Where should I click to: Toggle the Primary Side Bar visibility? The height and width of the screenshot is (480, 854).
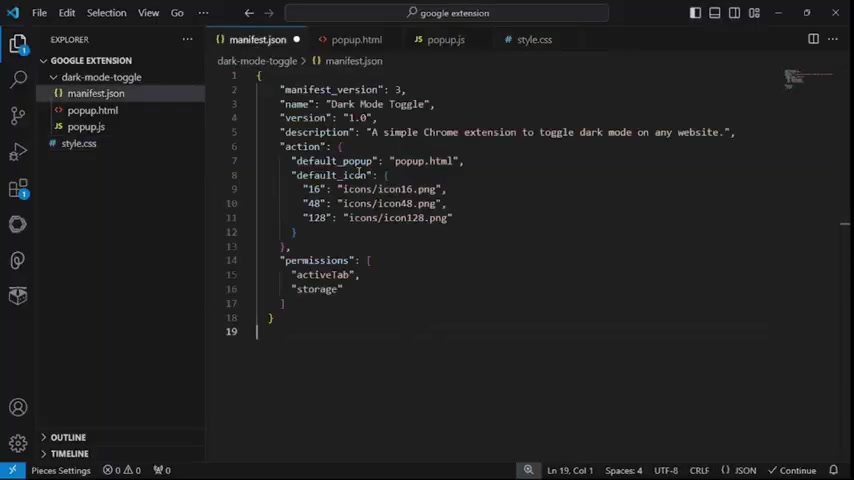(x=696, y=13)
